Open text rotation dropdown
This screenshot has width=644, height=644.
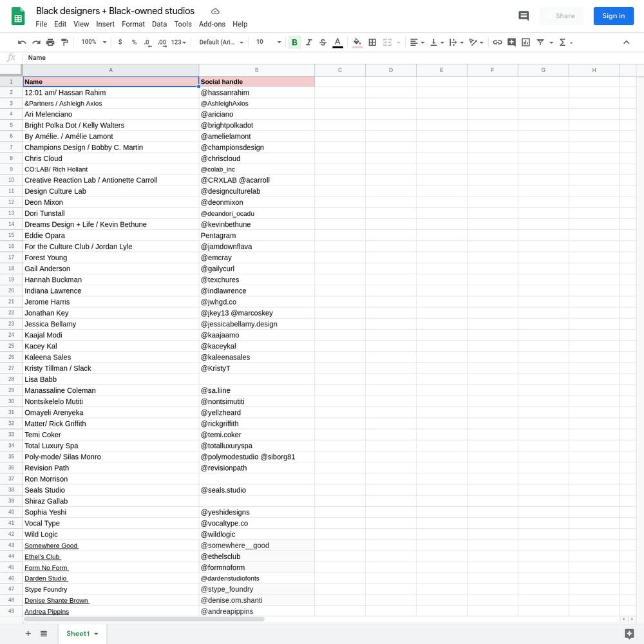[x=476, y=42]
